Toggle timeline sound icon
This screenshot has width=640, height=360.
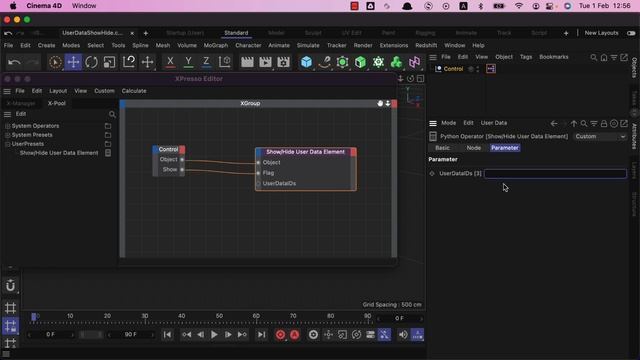[x=403, y=335]
